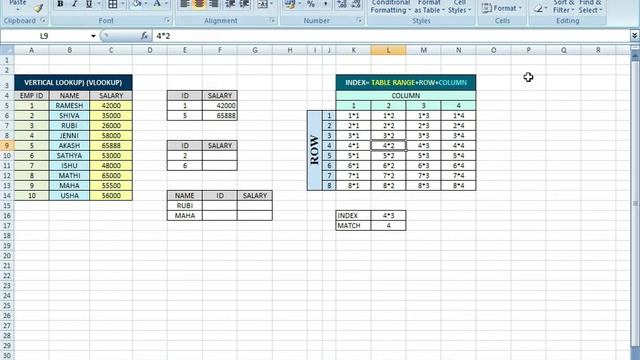The image size is (640, 360).
Task: Open Insert Function fx button
Action: (144, 36)
